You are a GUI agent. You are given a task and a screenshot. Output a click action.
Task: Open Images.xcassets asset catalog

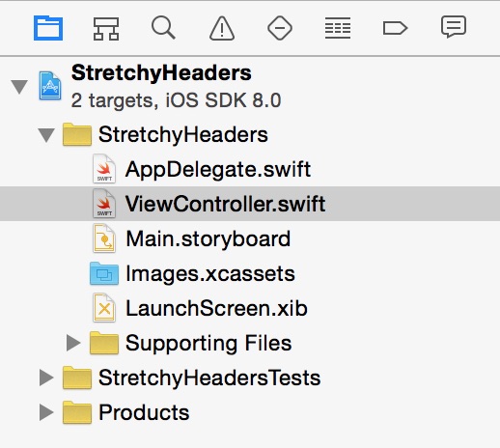pos(210,273)
